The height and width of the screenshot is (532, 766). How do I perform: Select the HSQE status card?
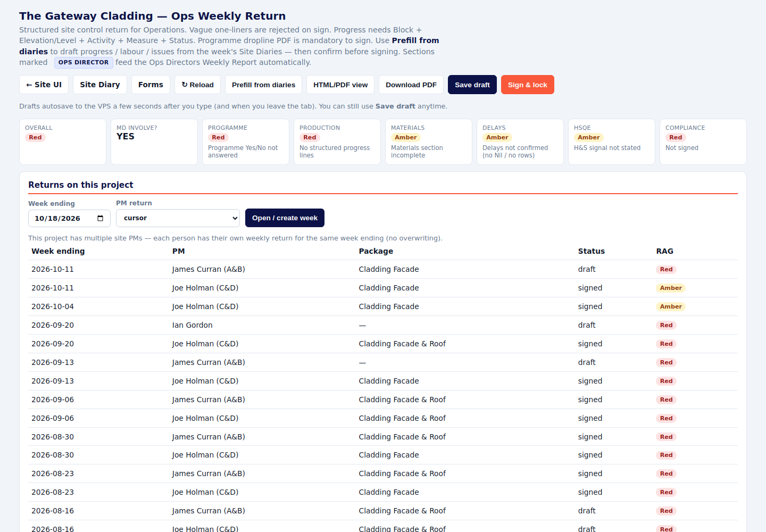click(612, 142)
